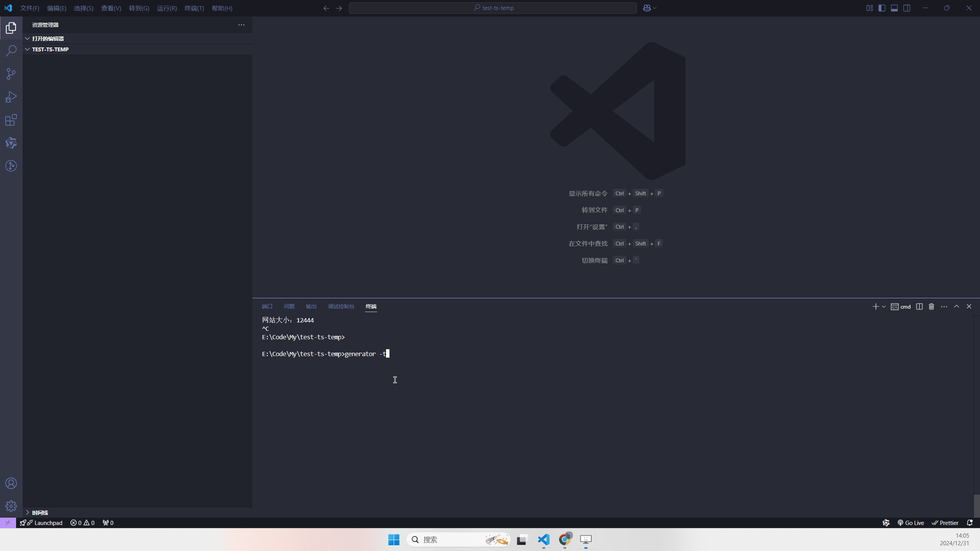Click the ports forwarded status item
Screen dimensions: 980x551
pos(108,523)
